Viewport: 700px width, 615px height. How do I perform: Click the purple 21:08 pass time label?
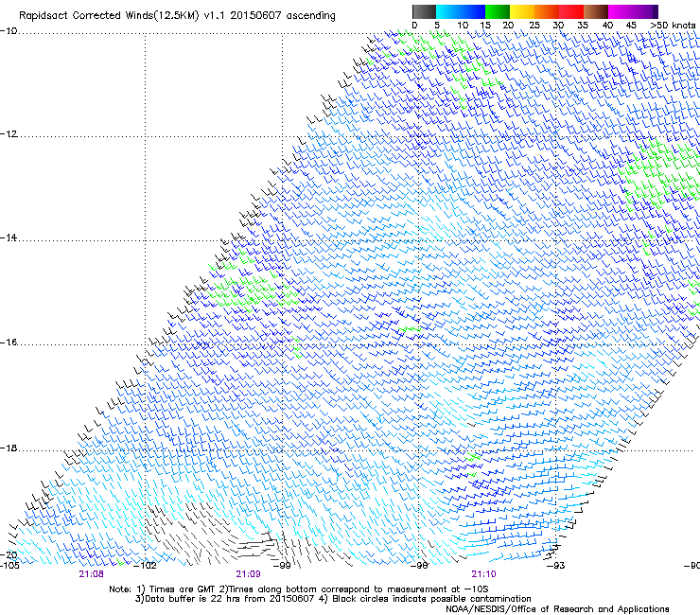click(91, 574)
